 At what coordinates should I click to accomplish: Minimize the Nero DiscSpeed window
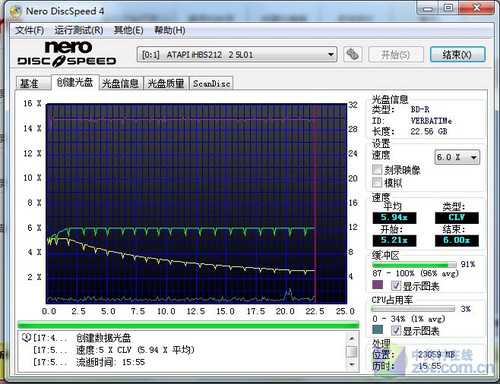tap(428, 8)
